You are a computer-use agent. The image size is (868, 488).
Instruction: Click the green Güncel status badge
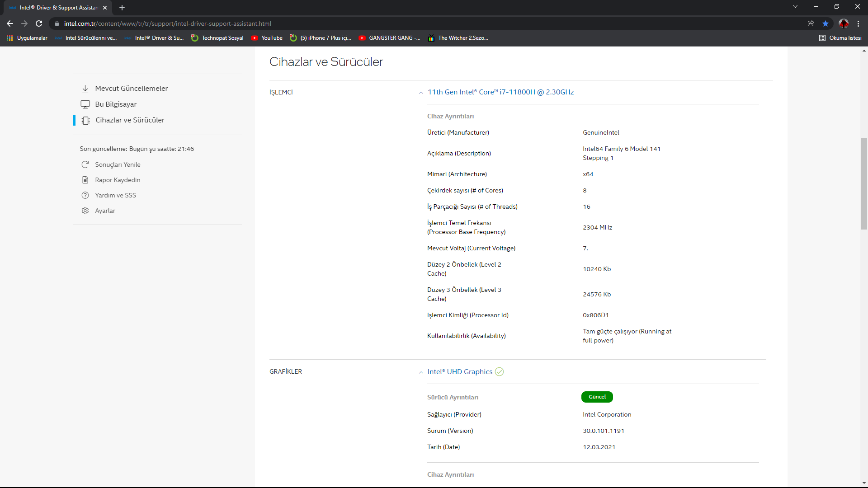click(x=597, y=397)
